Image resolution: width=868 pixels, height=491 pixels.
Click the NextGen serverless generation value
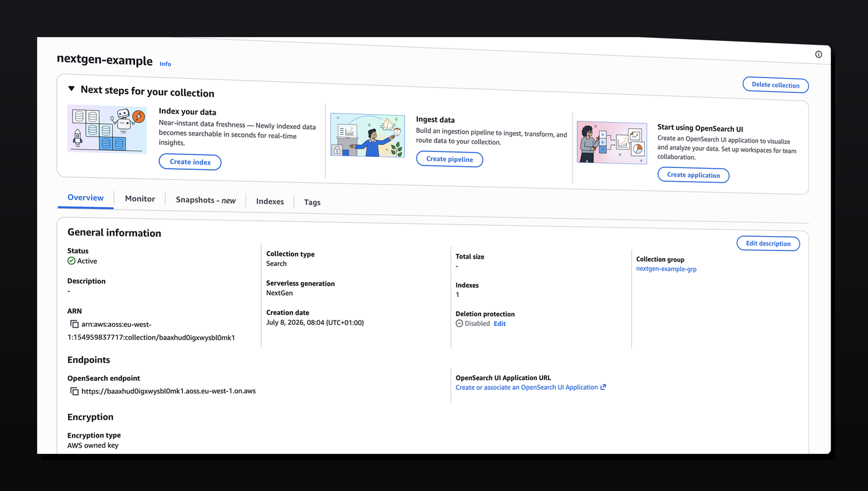pos(280,293)
